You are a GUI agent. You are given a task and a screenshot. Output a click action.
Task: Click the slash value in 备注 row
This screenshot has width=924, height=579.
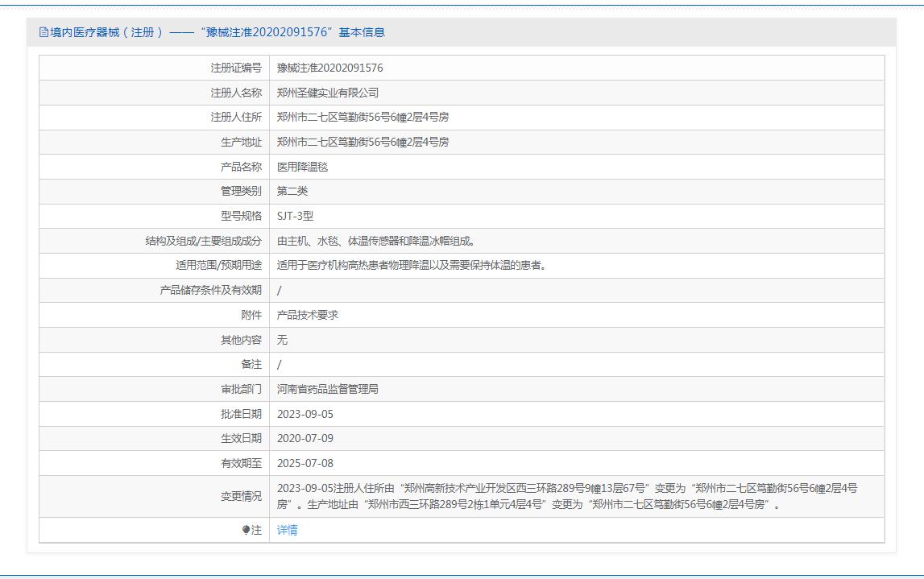tap(280, 365)
